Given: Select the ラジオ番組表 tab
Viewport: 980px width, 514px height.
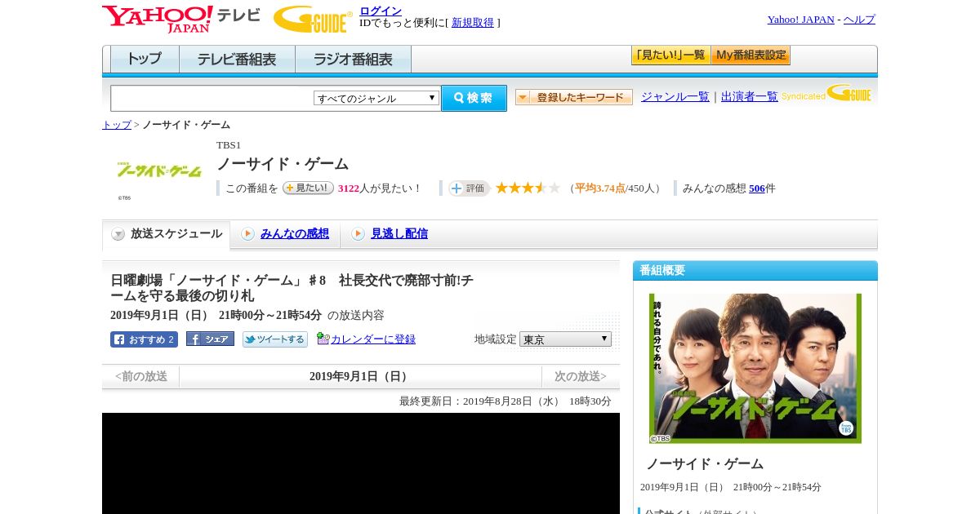Looking at the screenshot, I should pos(353,60).
